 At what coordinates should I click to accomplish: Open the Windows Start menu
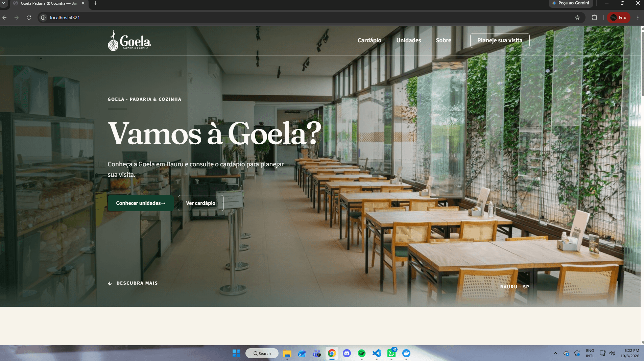pos(236,353)
